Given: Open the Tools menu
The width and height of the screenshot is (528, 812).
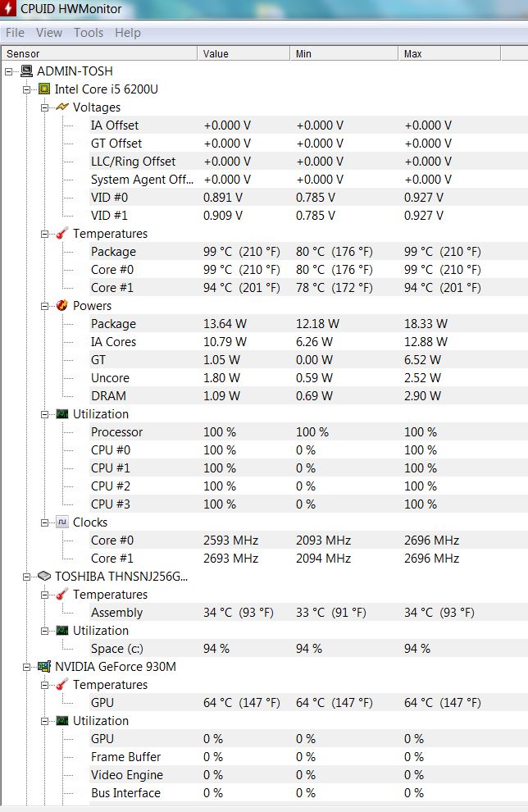Looking at the screenshot, I should (x=89, y=33).
